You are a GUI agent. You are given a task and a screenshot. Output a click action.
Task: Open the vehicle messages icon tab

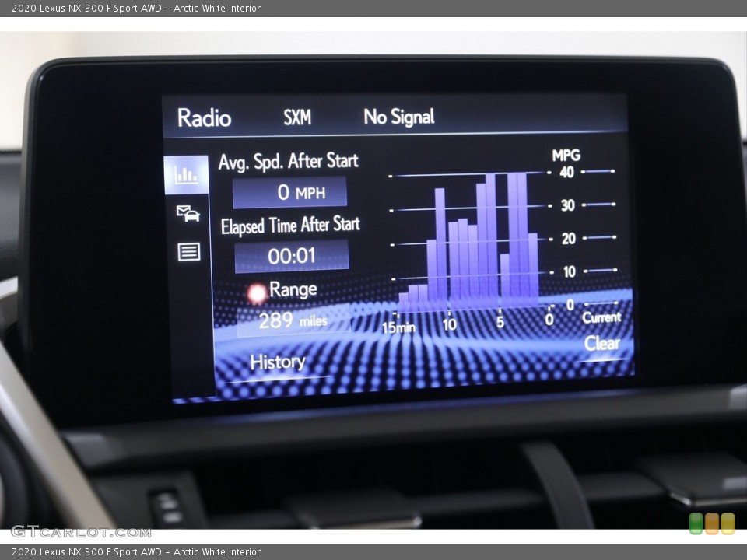point(188,213)
